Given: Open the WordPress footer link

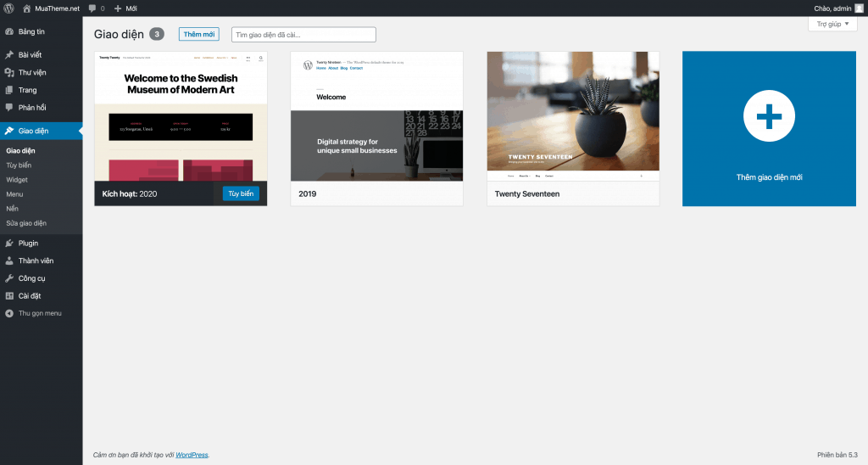Looking at the screenshot, I should click(192, 455).
